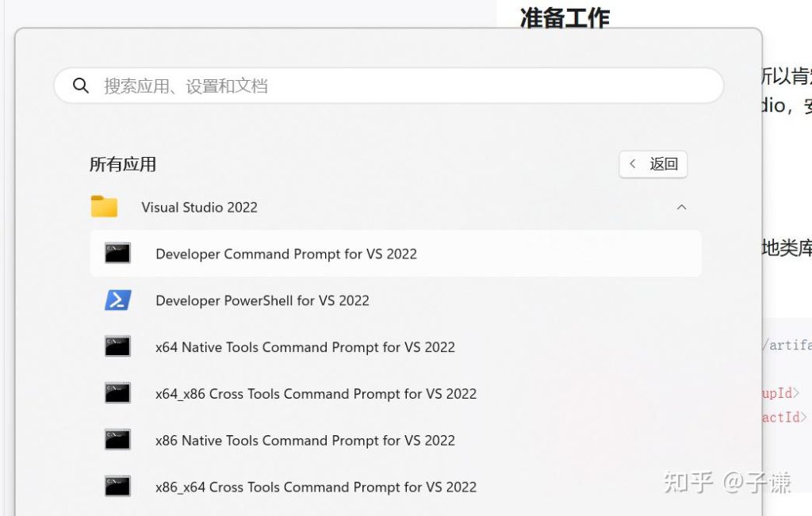Click the x86 Native Tools terminal icon
The image size is (812, 516).
tap(117, 441)
